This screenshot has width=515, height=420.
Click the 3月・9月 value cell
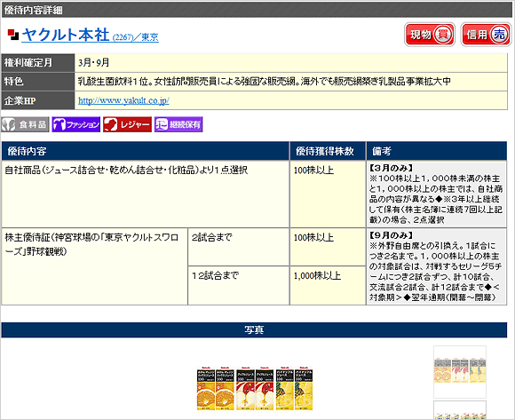(x=291, y=63)
